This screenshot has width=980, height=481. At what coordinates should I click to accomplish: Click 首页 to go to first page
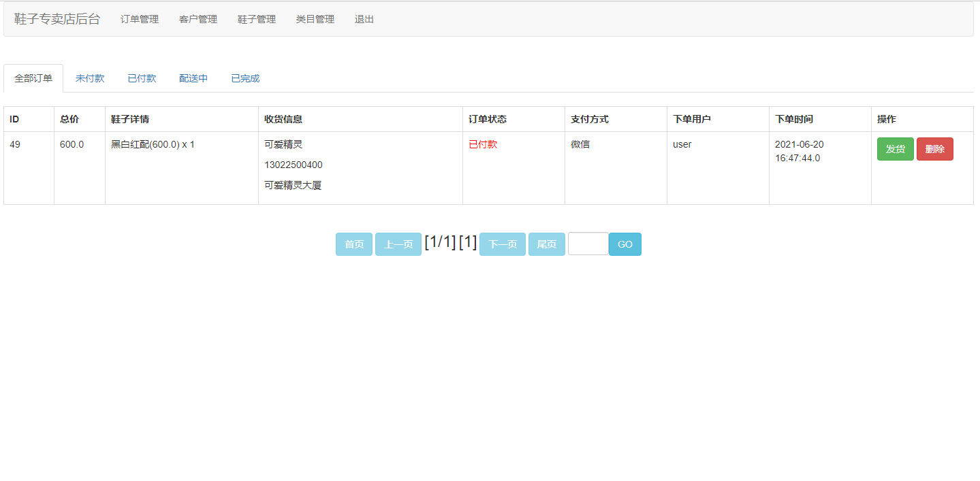353,244
